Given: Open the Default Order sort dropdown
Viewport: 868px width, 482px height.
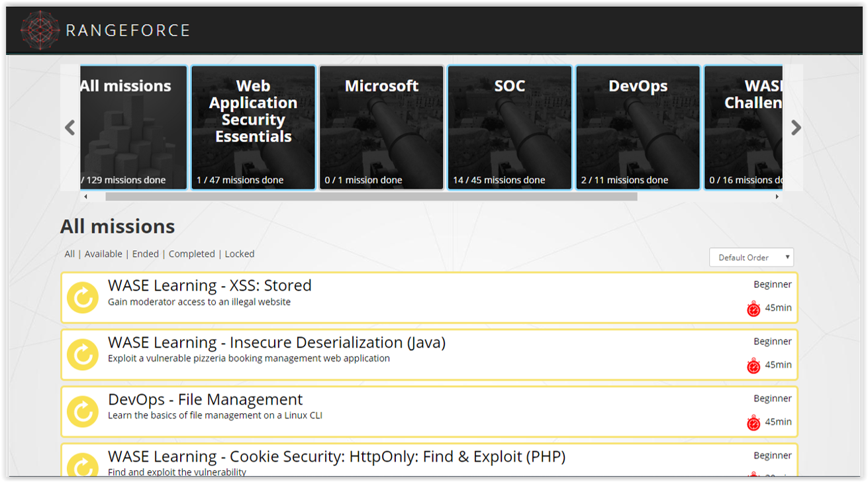Looking at the screenshot, I should 751,258.
